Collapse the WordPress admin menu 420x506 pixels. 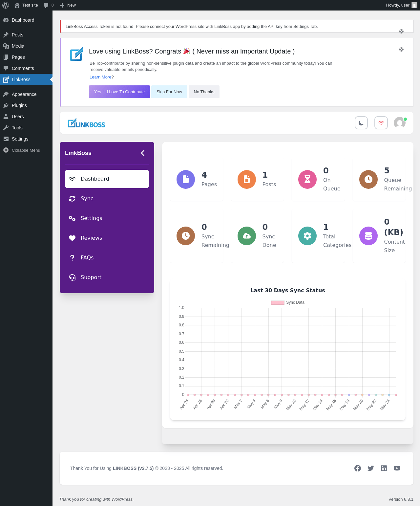click(26, 150)
